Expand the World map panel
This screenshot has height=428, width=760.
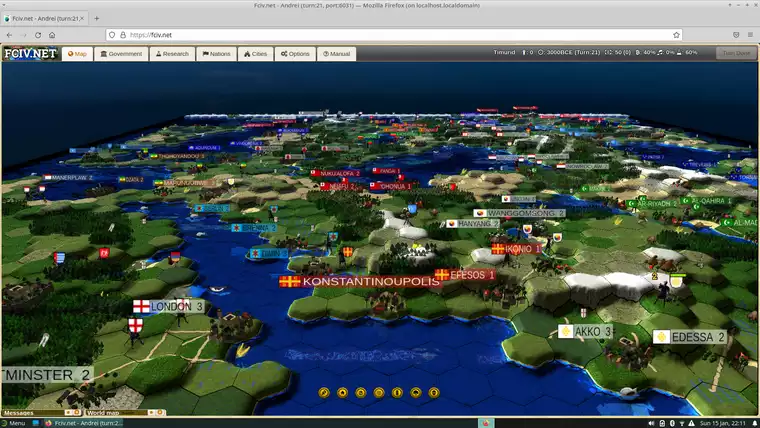click(x=102, y=412)
